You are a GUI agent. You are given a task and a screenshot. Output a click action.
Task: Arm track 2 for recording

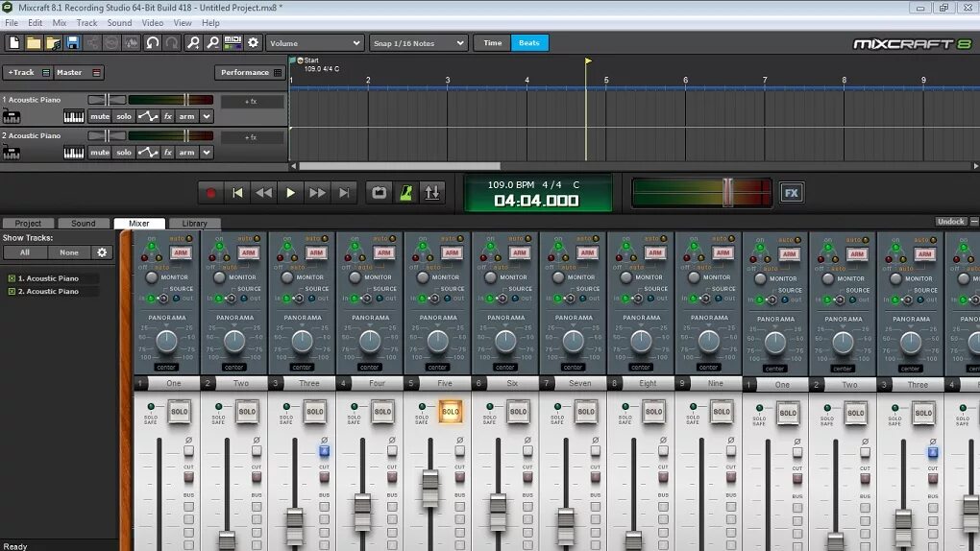coord(186,153)
